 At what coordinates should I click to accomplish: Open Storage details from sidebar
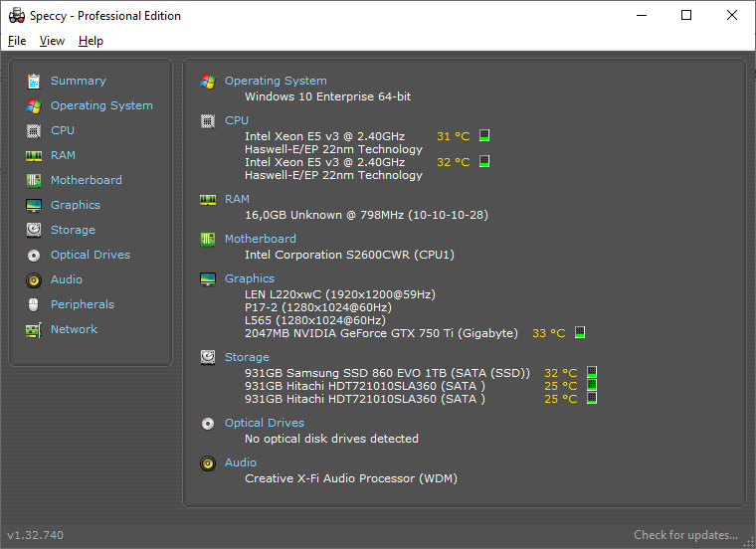click(x=73, y=230)
